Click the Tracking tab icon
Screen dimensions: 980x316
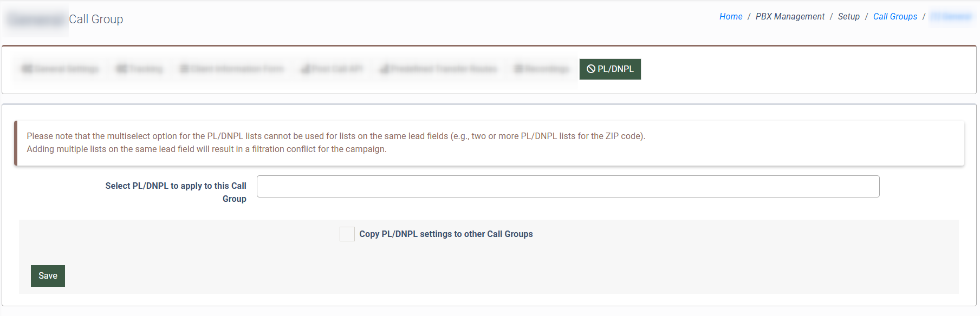(x=121, y=69)
